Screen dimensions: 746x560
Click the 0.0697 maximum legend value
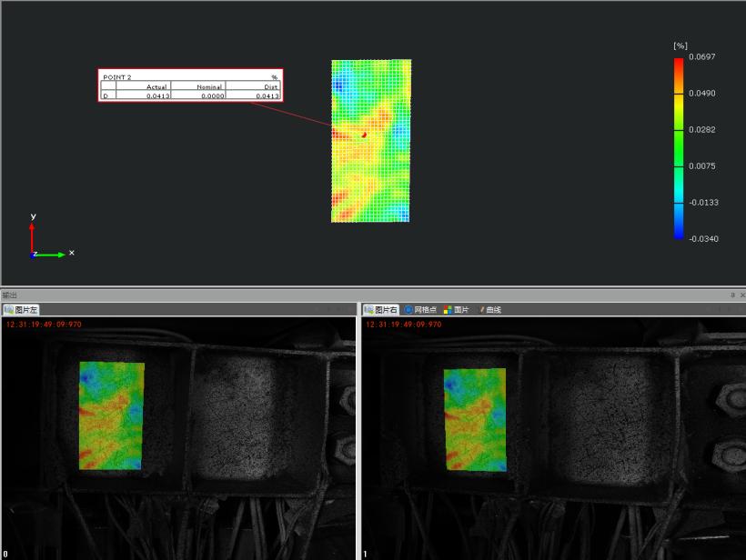[702, 56]
